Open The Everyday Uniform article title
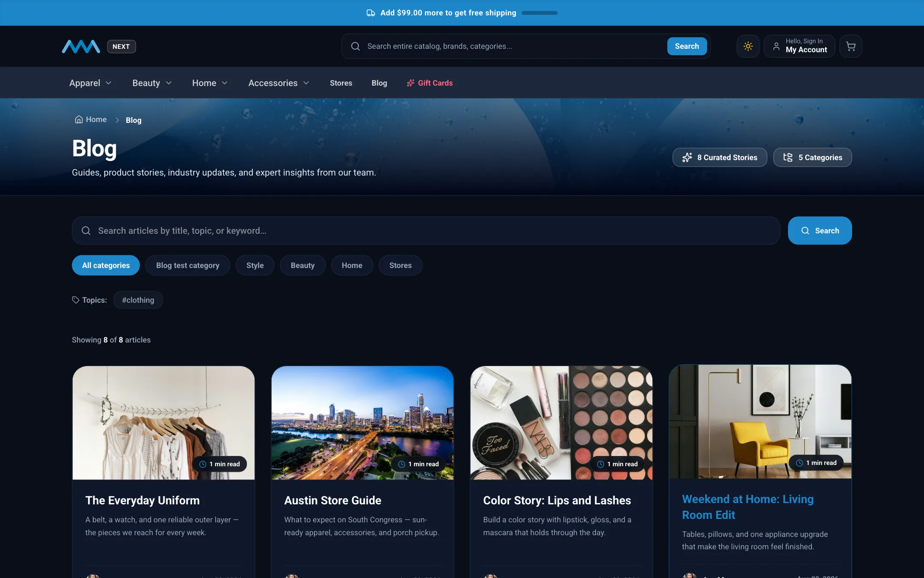 142,501
